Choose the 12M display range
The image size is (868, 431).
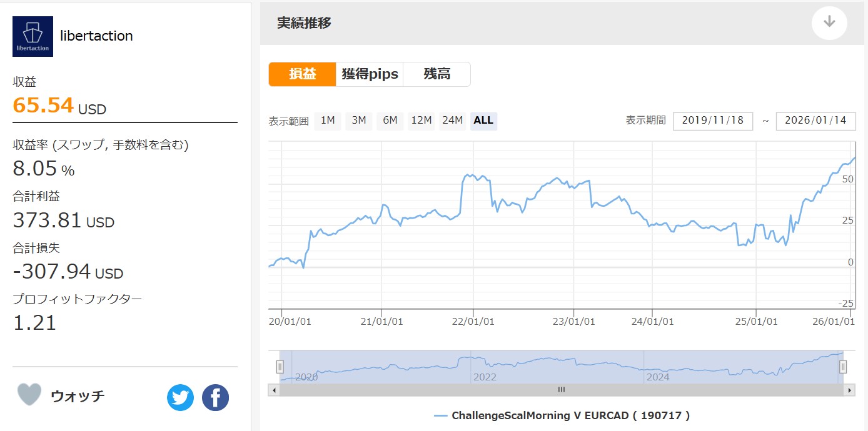421,121
